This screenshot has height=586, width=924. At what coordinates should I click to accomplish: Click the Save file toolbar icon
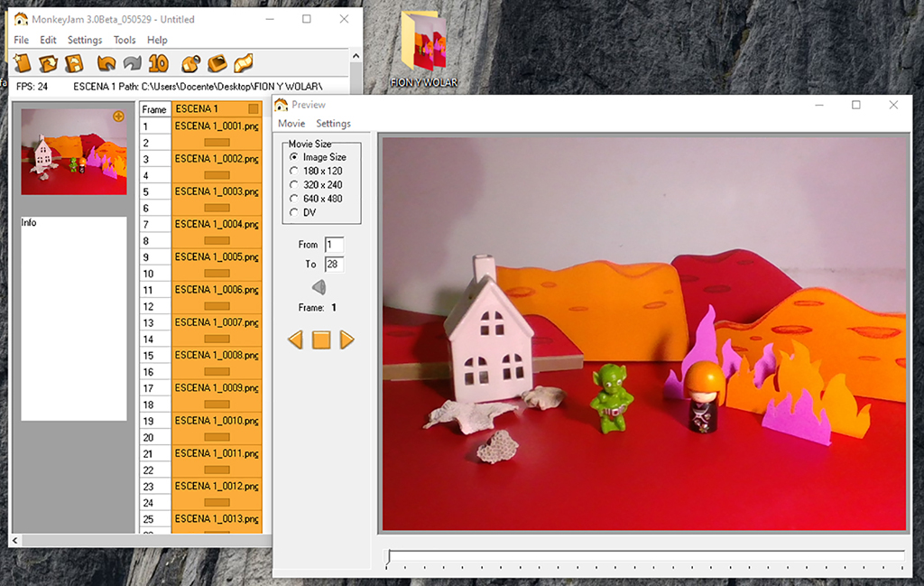click(x=74, y=63)
